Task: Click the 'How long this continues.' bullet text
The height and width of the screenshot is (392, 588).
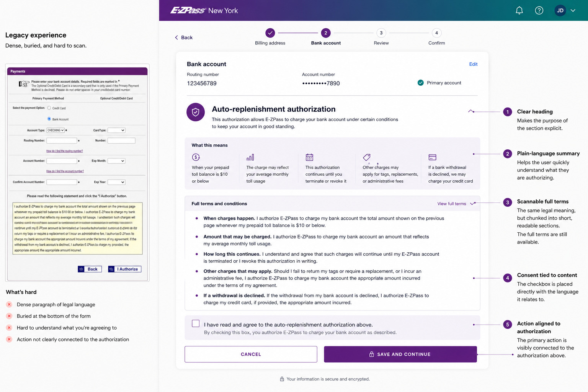Action: [232, 254]
